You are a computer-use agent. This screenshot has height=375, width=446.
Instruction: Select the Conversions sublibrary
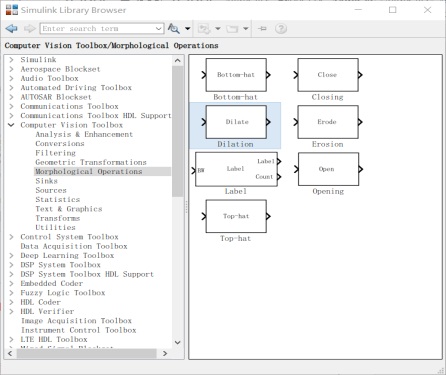pyautogui.click(x=60, y=144)
